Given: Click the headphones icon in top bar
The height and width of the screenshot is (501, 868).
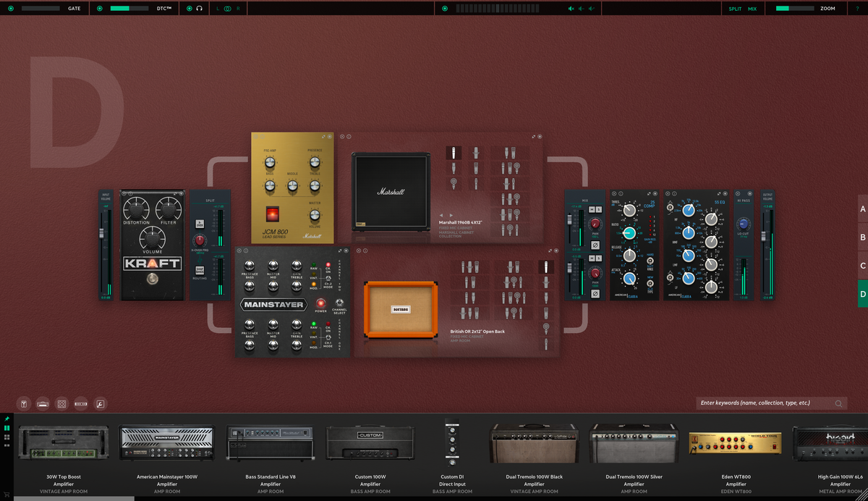Looking at the screenshot, I should click(x=199, y=9).
